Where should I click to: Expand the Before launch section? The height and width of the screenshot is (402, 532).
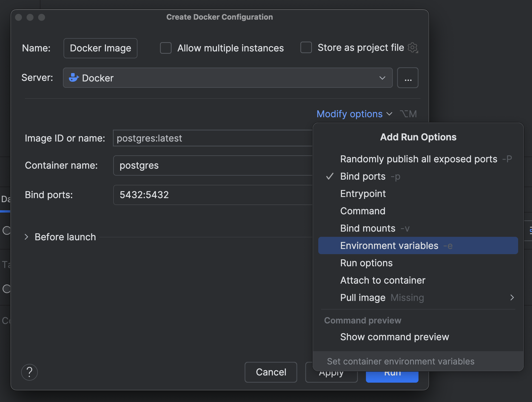point(27,237)
